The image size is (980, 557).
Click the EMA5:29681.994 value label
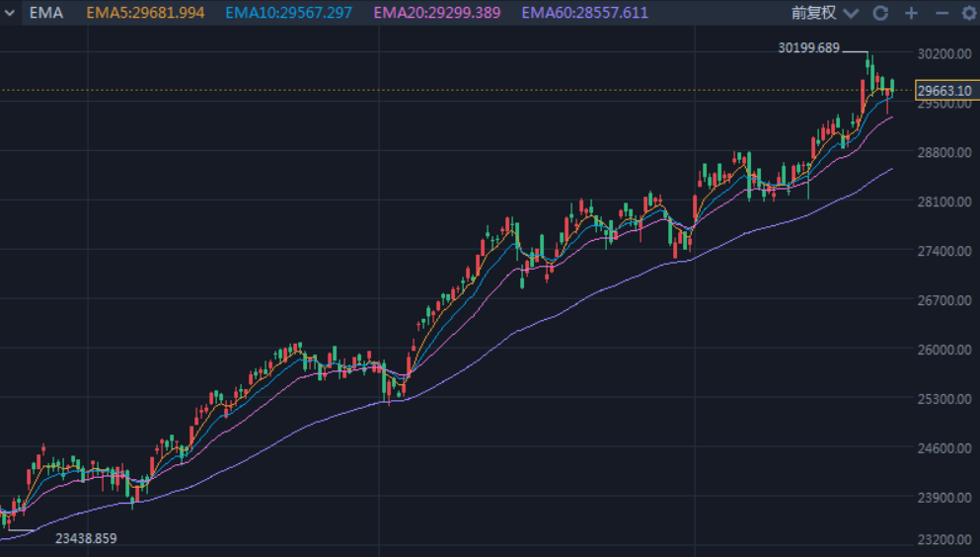pos(145,13)
